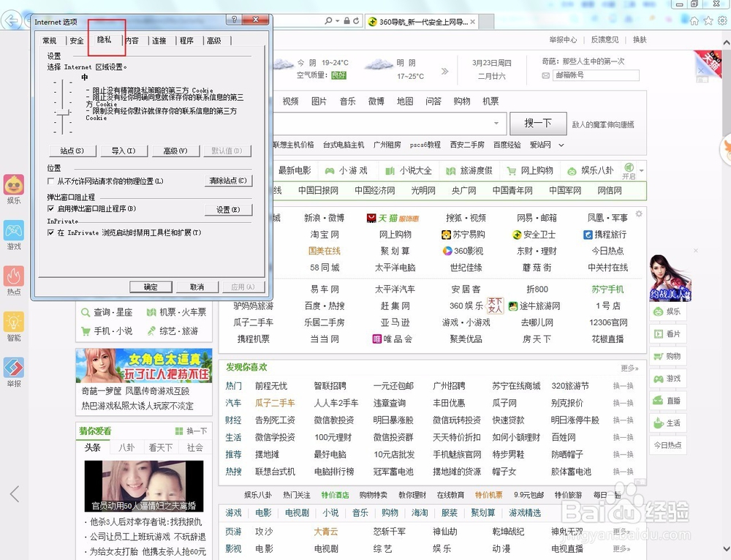Click the help question mark in the Internet Options dialog
The image size is (731, 560).
click(234, 20)
